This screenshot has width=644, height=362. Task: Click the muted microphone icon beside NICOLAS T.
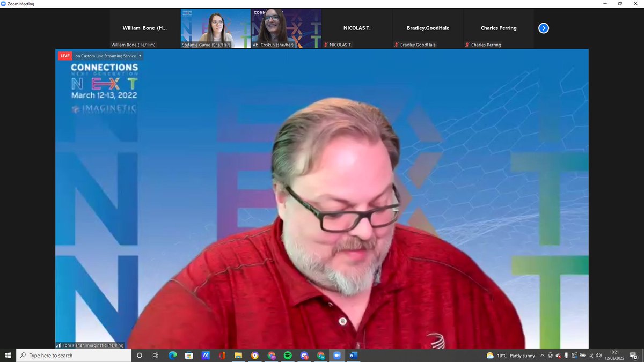[326, 45]
